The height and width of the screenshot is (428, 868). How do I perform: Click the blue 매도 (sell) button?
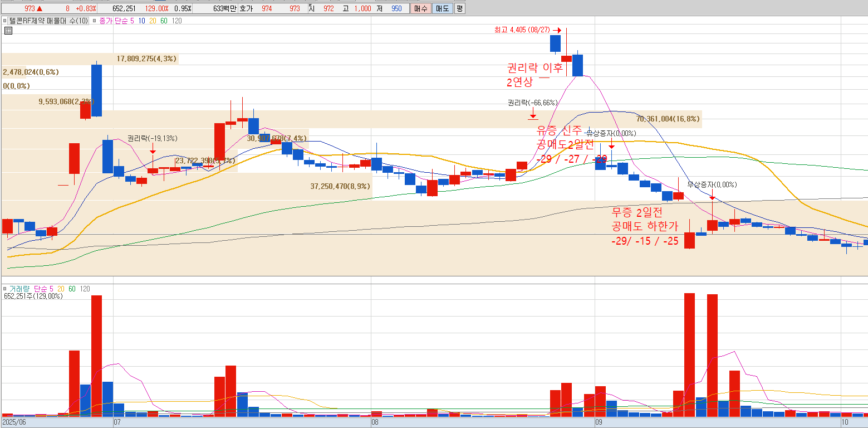coord(442,8)
